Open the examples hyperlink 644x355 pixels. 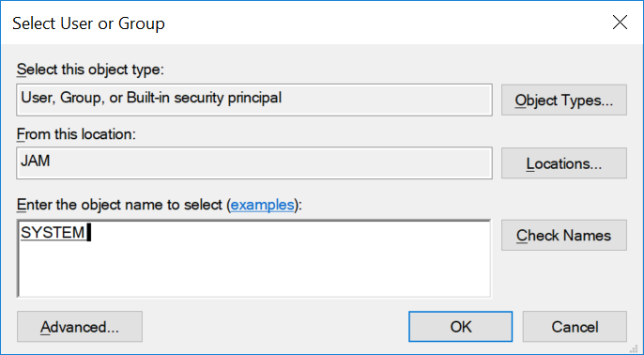(x=263, y=204)
